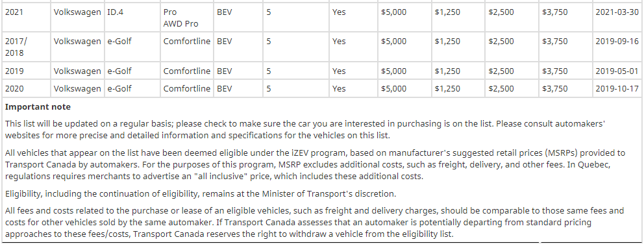Select the "Pro AWD Pro" trim cell
This screenshot has height=246, width=644.
pyautogui.click(x=187, y=18)
